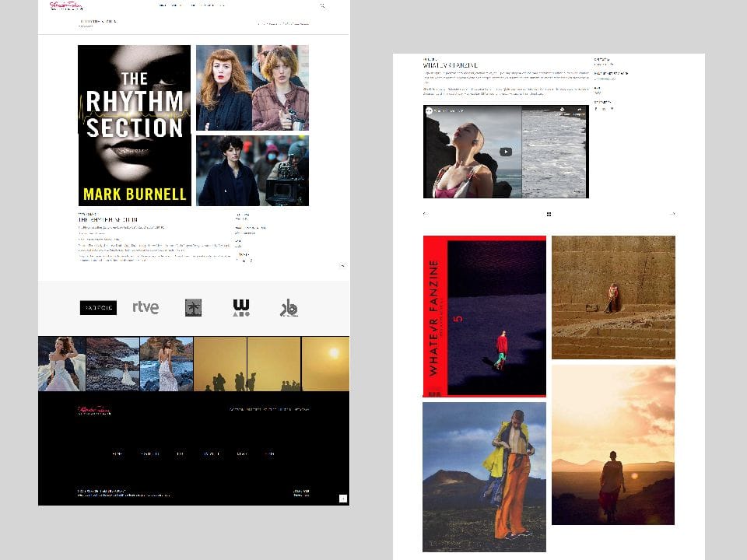747x560 pixels.
Task: Open the Rhythm Section book cover image
Action: (135, 126)
